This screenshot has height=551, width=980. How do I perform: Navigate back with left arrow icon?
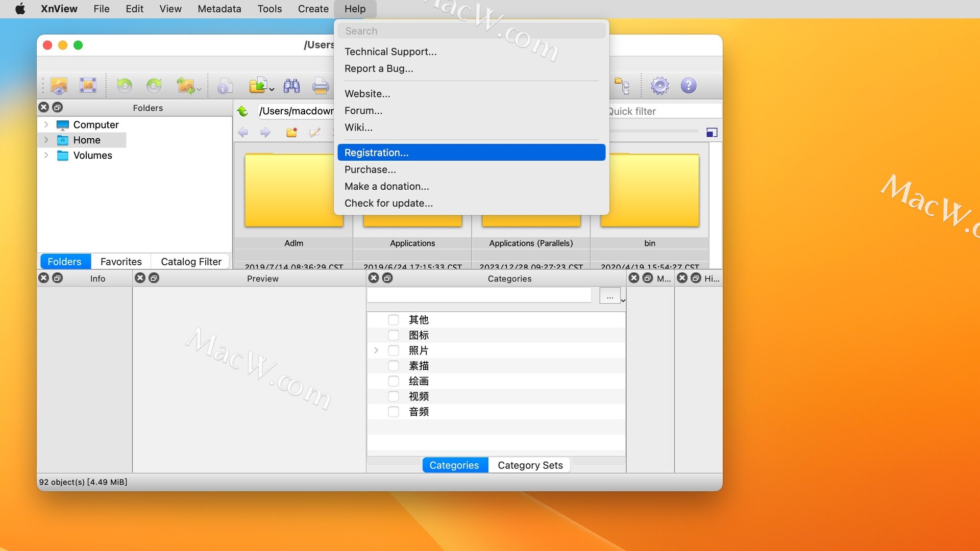pyautogui.click(x=243, y=133)
